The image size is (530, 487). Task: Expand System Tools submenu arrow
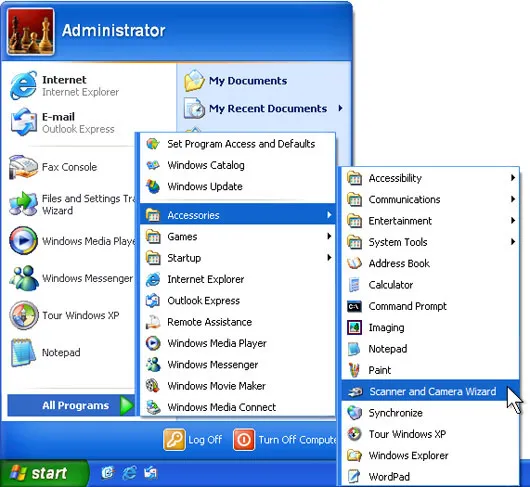[x=513, y=242]
